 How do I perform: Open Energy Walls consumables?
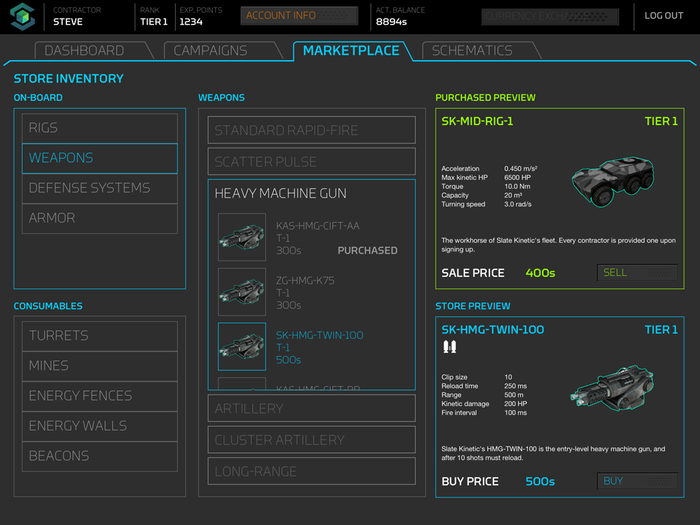pos(100,426)
